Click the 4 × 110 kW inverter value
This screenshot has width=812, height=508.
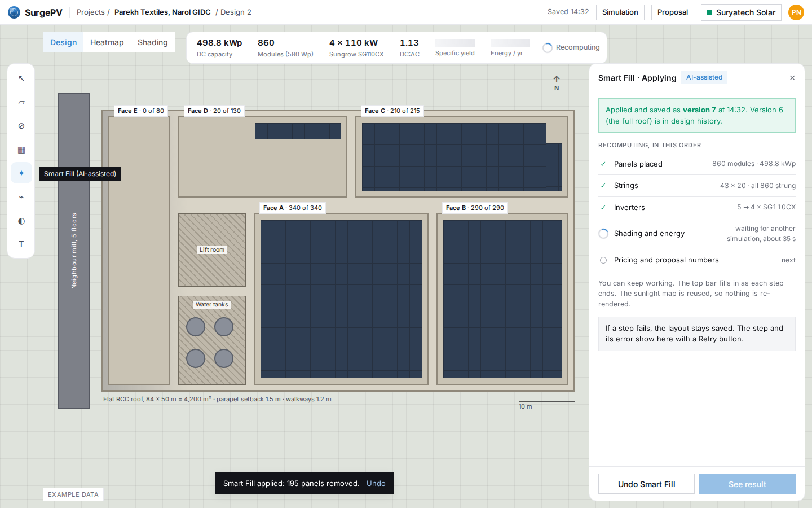pyautogui.click(x=354, y=43)
